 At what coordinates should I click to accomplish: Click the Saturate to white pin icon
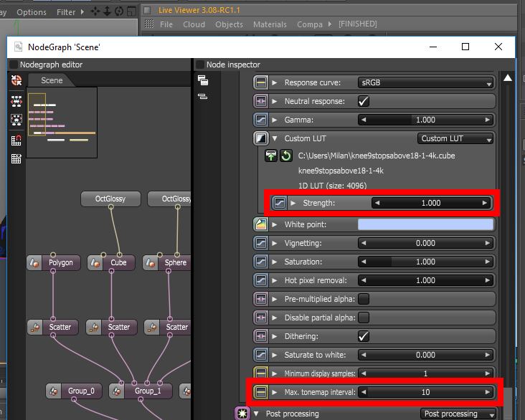261,355
